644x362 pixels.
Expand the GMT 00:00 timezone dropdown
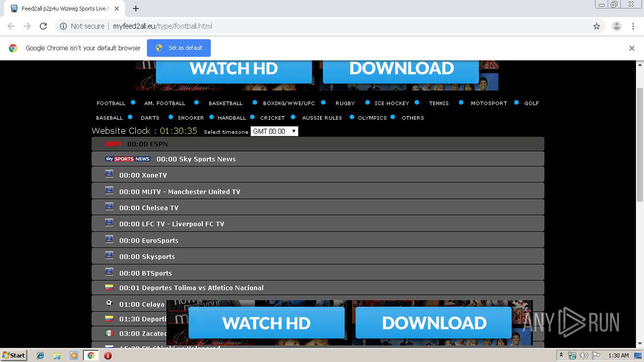[274, 131]
